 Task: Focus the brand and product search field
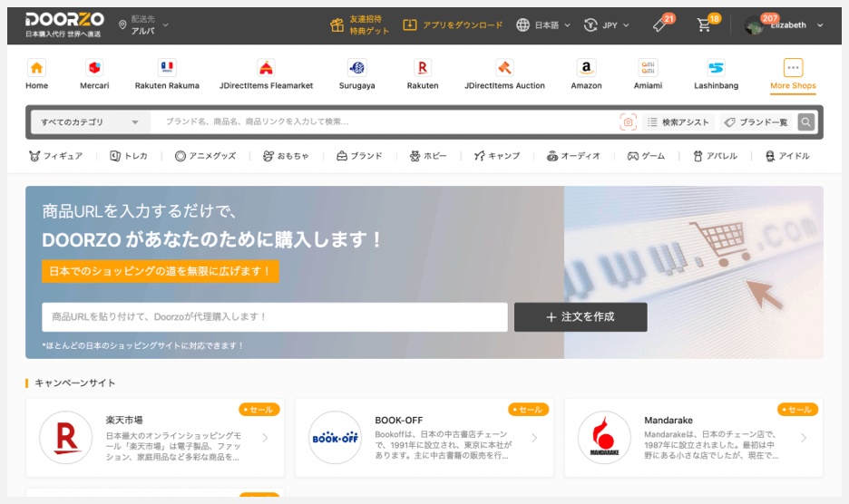[x=384, y=121]
